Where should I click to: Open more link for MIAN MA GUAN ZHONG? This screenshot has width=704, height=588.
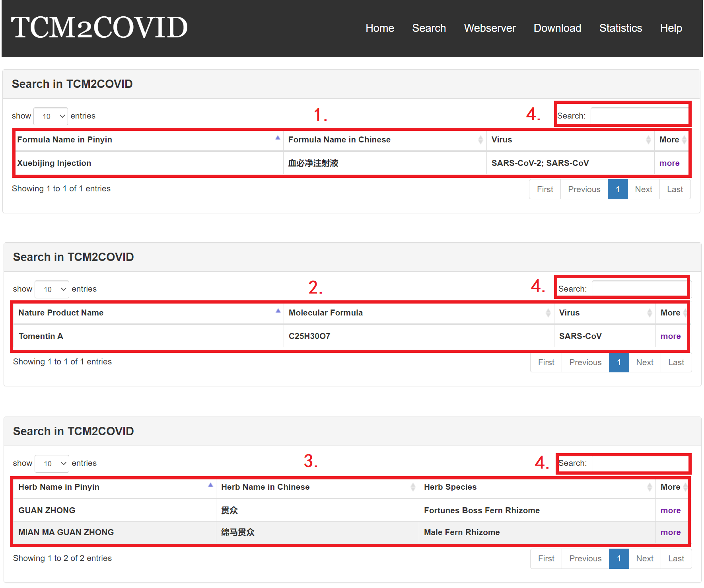pyautogui.click(x=670, y=532)
